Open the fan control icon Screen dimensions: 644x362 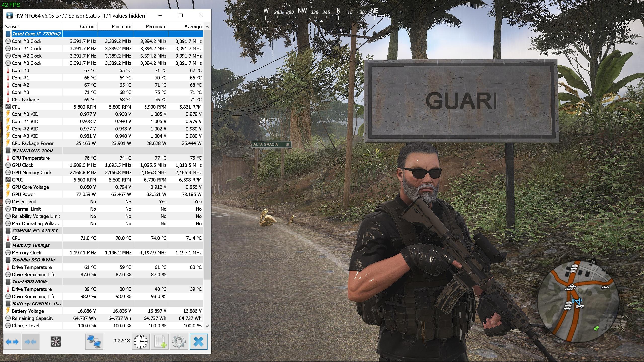click(56, 342)
